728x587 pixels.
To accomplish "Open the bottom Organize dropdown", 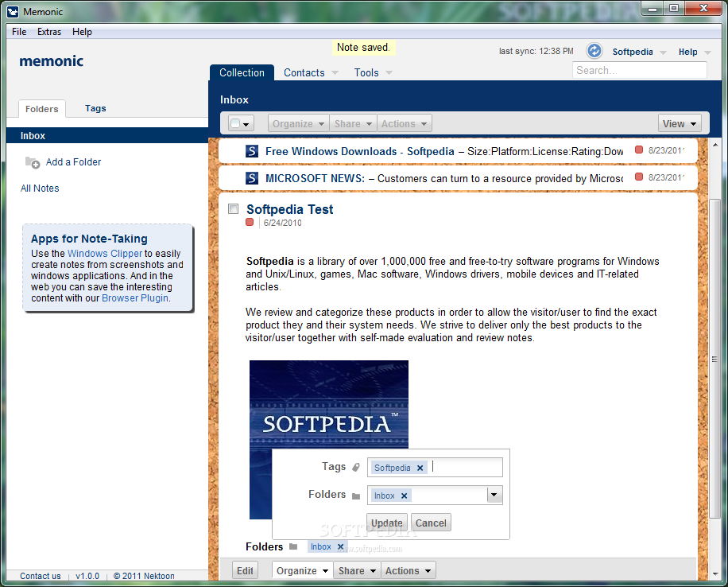I will point(302,571).
